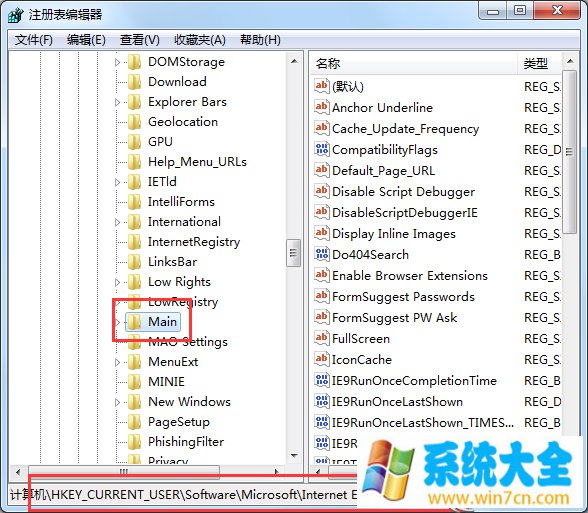
Task: Click the Default_Page_URL string icon
Action: 322,170
